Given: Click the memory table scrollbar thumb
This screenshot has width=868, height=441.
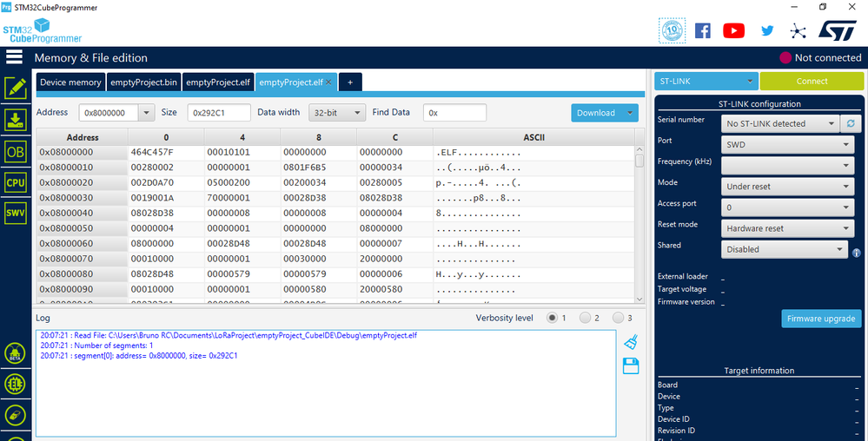Looking at the screenshot, I should point(639,161).
